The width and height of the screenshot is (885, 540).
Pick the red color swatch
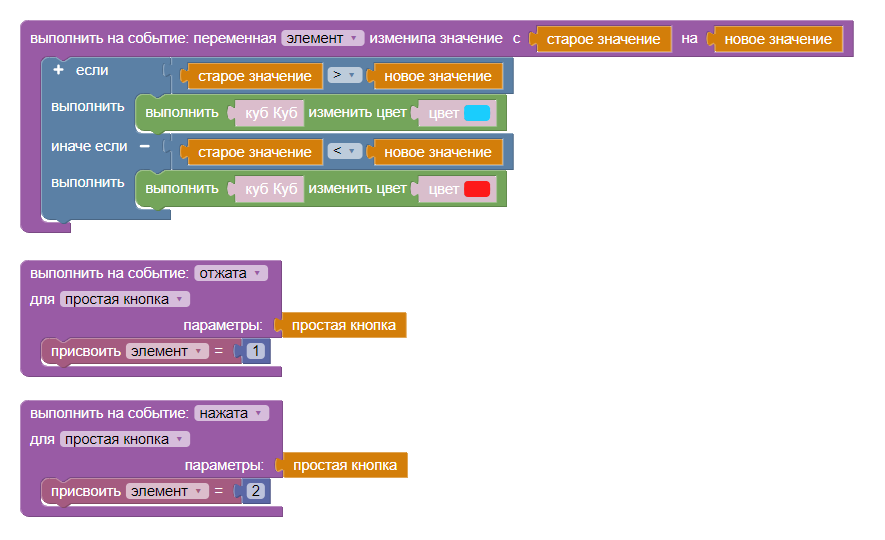[x=476, y=189]
